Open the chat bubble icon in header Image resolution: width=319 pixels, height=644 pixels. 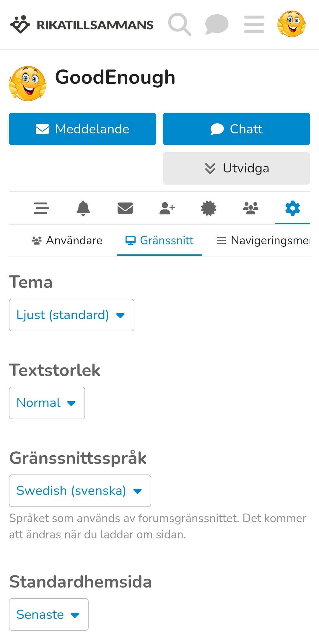coord(217,24)
